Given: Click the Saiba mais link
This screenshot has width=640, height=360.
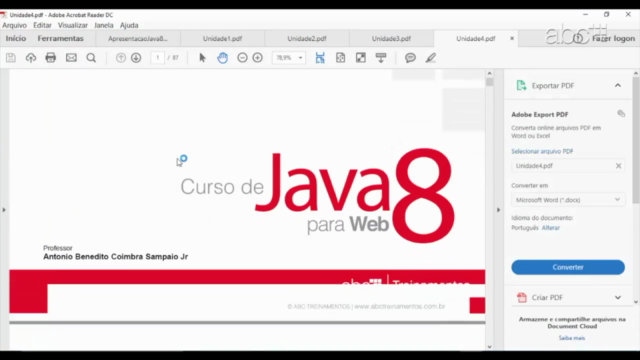Looking at the screenshot, I should (x=572, y=338).
